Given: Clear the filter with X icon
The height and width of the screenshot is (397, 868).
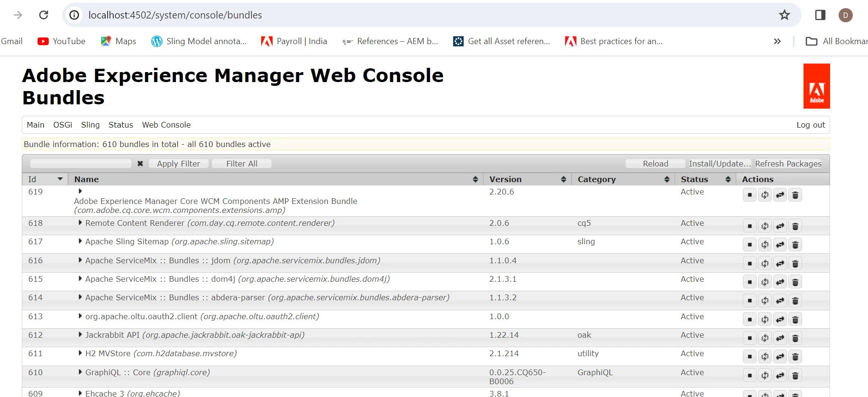Looking at the screenshot, I should 140,164.
